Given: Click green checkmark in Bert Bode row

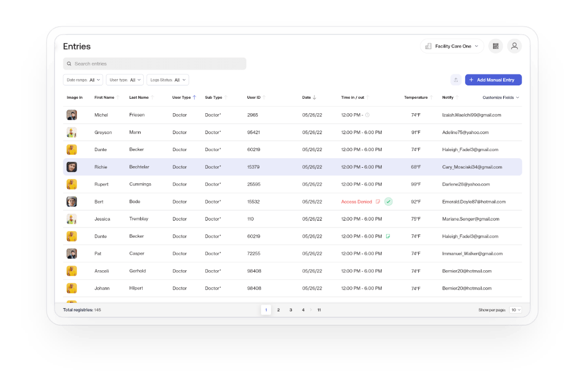Looking at the screenshot, I should [388, 201].
